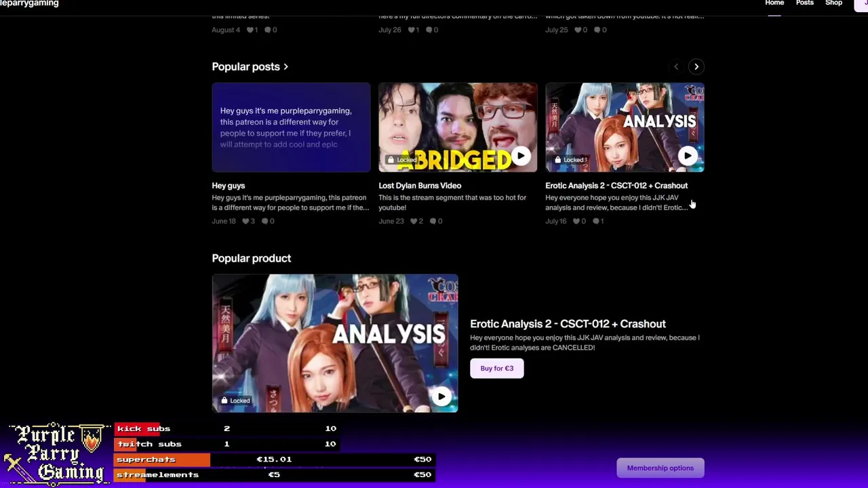Open comments on July 16 Erotic Analysis post
The height and width of the screenshot is (488, 868).
(596, 221)
